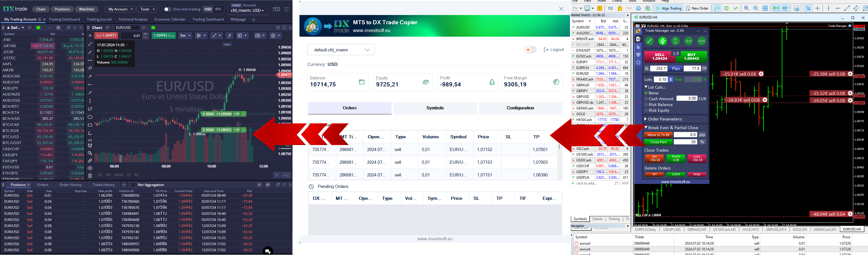The width and height of the screenshot is (868, 255).
Task: Click Close Part button
Action: tap(659, 142)
